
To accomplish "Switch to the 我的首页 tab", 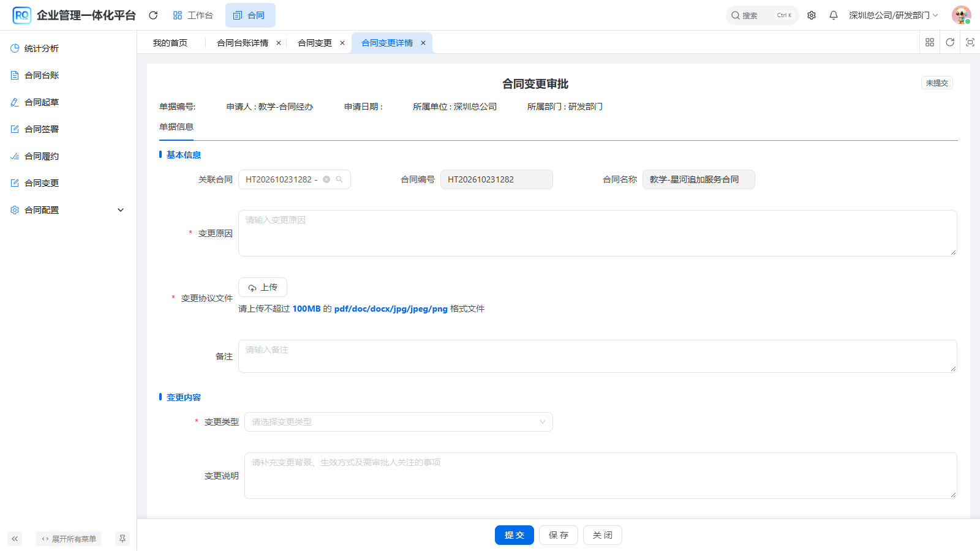I will [x=170, y=43].
